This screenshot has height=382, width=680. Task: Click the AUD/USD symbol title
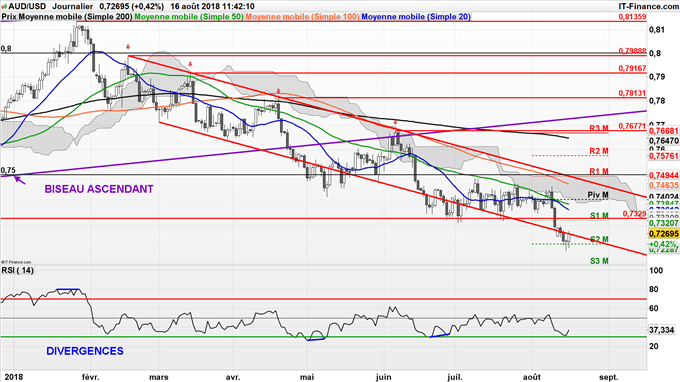27,7
